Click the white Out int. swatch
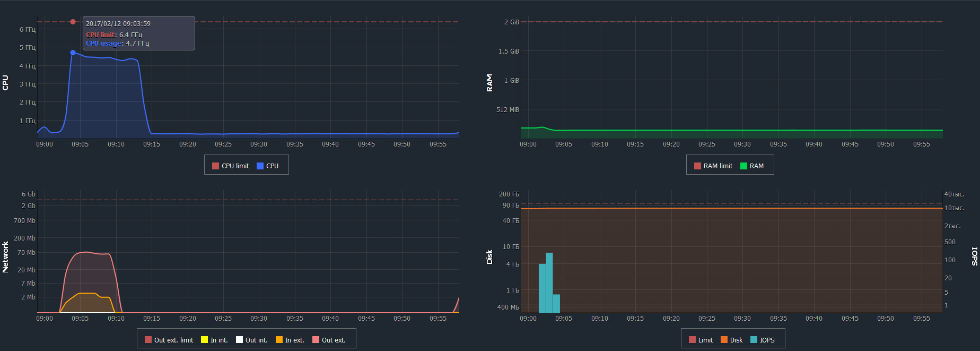Screen dimensions: 980x351 [239, 340]
